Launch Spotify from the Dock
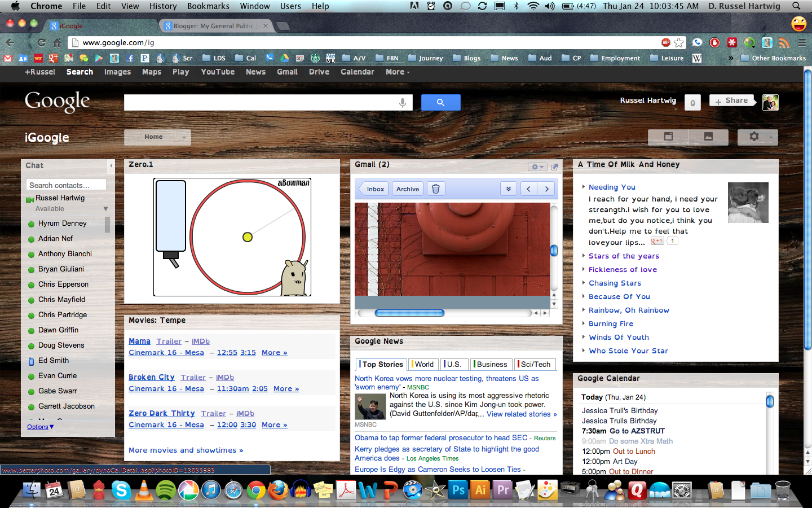Image resolution: width=812 pixels, height=508 pixels. [x=166, y=490]
